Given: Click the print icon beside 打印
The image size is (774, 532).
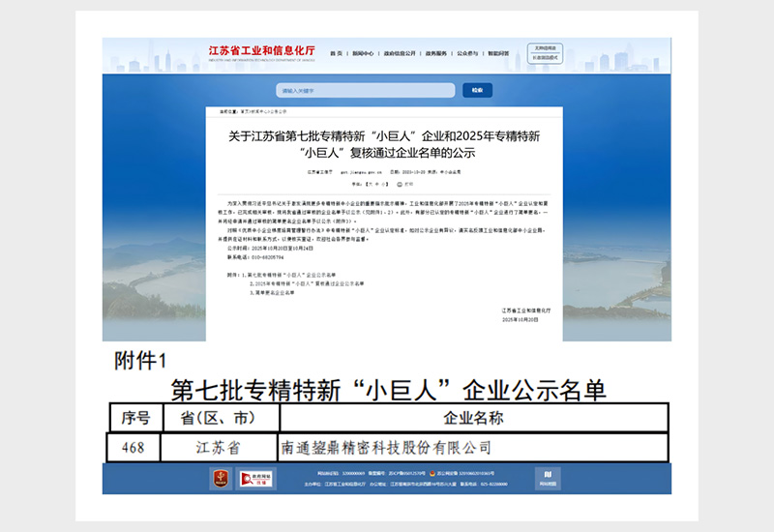Looking at the screenshot, I should click(400, 184).
